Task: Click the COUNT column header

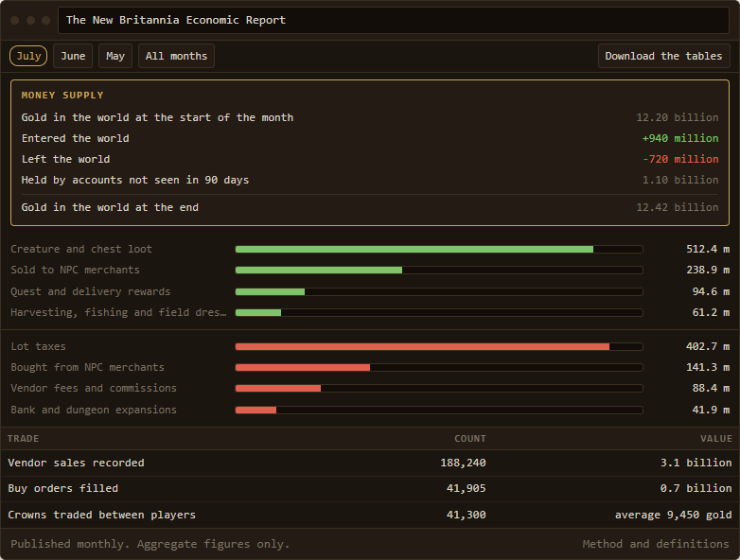Action: (470, 439)
